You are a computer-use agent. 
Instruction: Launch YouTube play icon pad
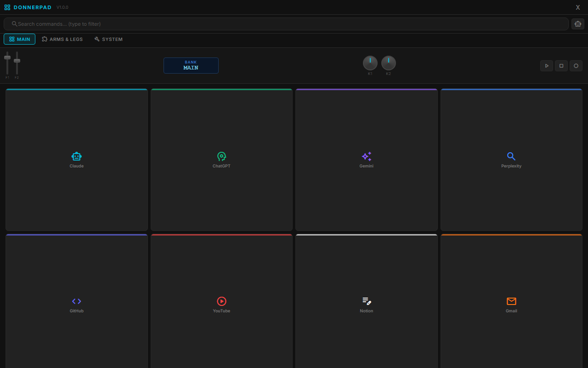tap(221, 301)
